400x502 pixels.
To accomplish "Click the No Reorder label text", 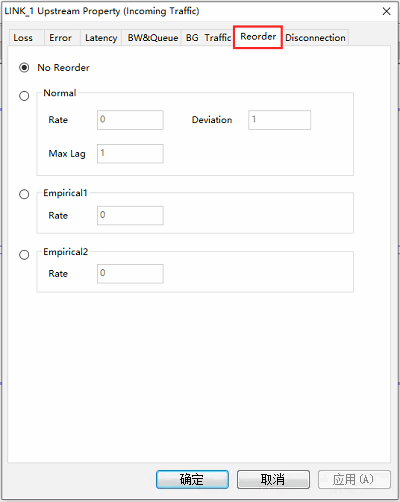I will (x=63, y=68).
